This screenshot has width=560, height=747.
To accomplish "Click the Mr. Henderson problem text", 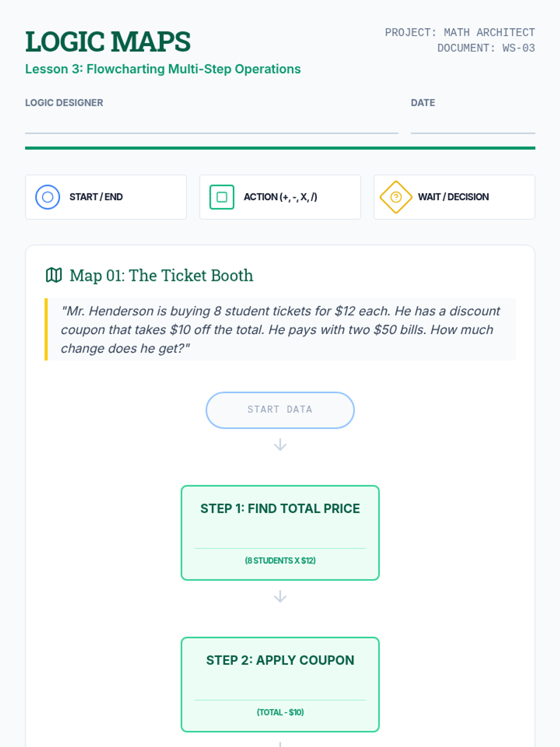I will (x=280, y=330).
